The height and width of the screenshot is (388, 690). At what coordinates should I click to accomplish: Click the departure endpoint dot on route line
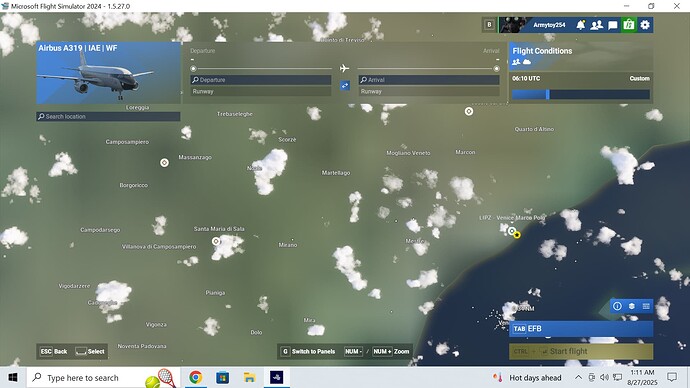[193, 69]
